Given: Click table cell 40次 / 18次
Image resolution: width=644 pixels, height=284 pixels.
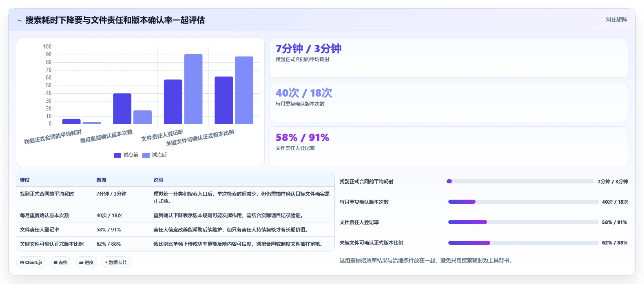Looking at the screenshot, I should coord(109,216).
